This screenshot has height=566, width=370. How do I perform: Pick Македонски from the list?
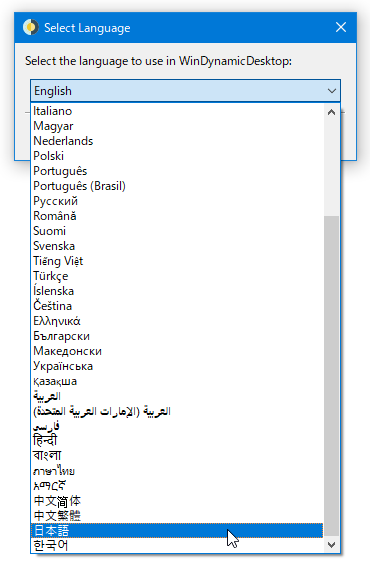177,351
